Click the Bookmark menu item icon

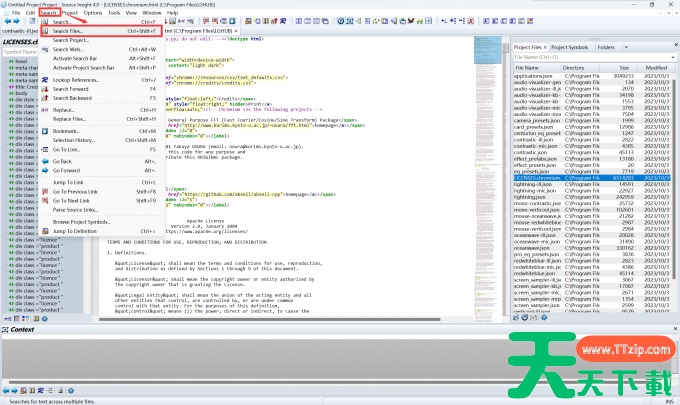pos(45,130)
